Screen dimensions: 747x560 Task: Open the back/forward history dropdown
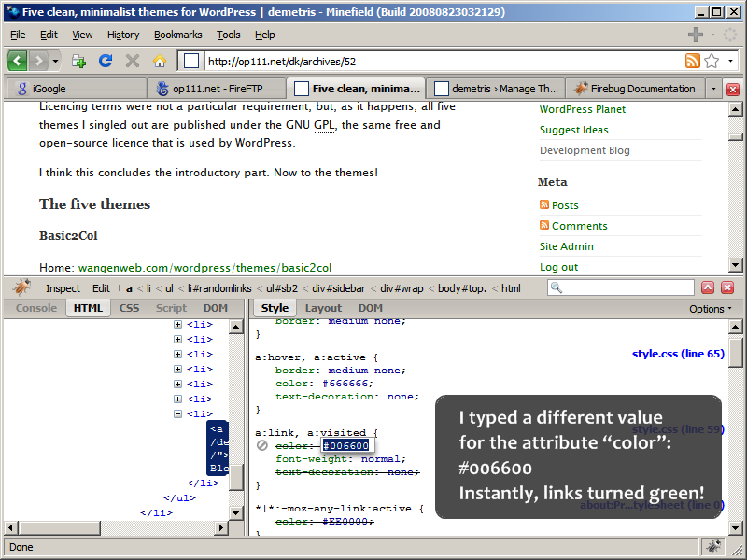(x=55, y=61)
